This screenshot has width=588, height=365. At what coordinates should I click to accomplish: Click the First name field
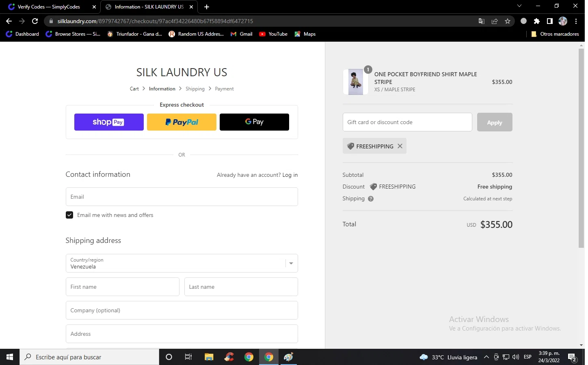click(122, 287)
